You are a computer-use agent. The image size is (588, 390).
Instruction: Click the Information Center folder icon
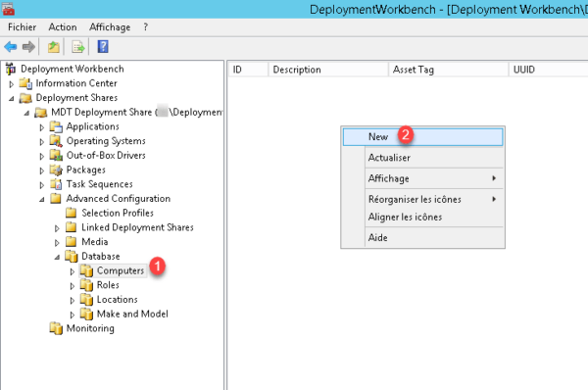click(x=25, y=83)
